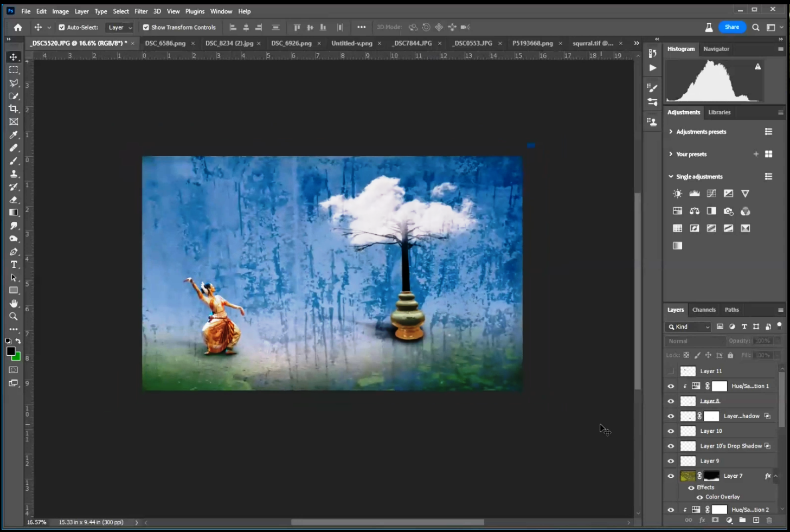Uncheck Show Transform Controls
Viewport: 790px width, 532px height.
(146, 27)
